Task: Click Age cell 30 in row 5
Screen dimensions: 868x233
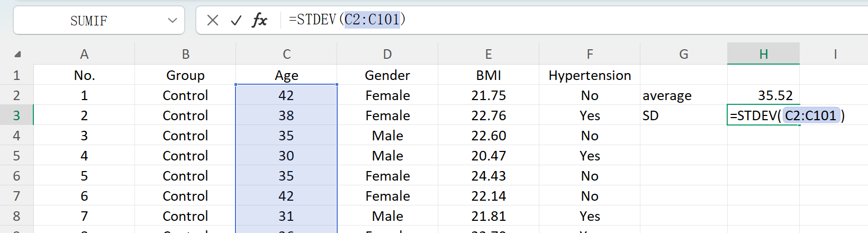Action: tap(286, 156)
